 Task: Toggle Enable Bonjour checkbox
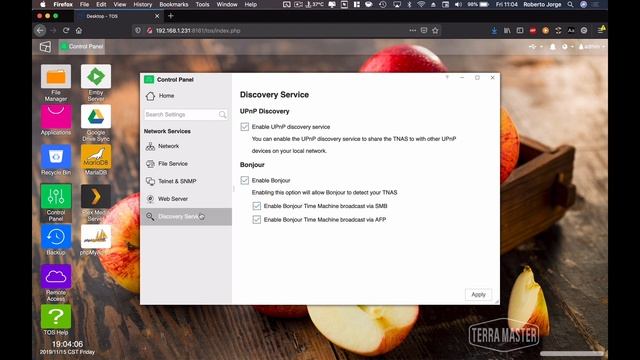pos(244,180)
